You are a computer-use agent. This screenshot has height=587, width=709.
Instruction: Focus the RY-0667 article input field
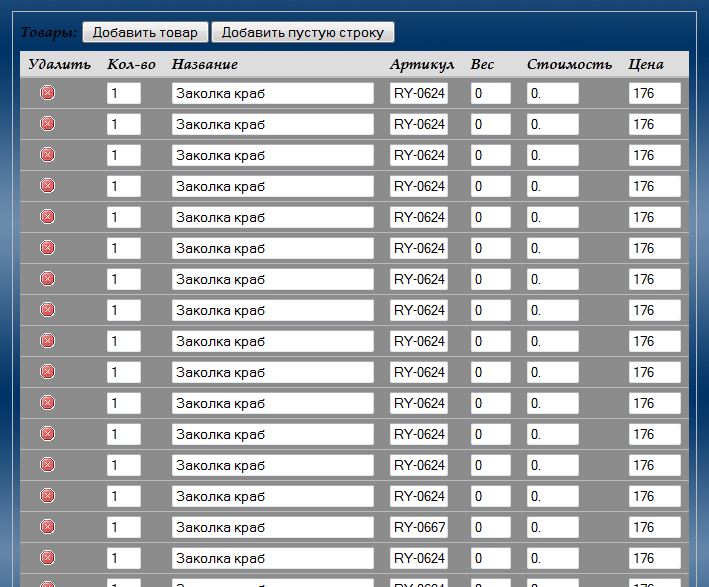click(419, 527)
